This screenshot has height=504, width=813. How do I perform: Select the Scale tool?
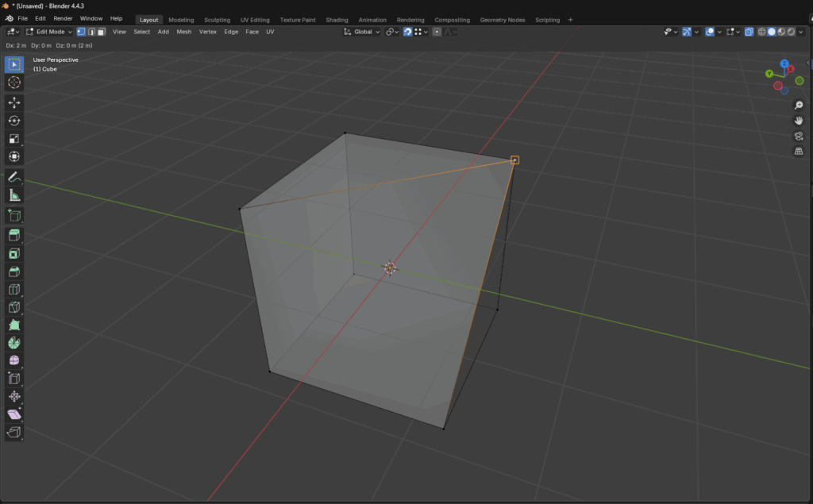click(x=14, y=138)
